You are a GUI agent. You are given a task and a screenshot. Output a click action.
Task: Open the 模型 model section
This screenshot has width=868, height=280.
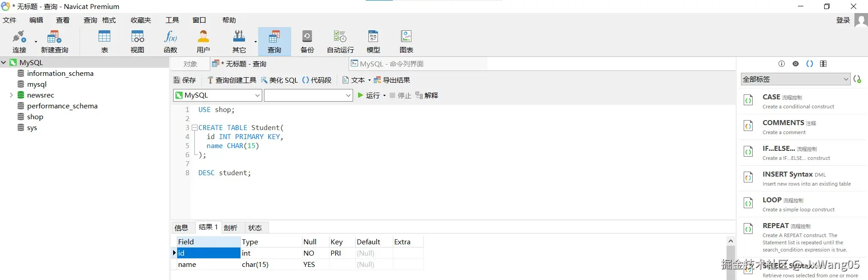tap(373, 42)
